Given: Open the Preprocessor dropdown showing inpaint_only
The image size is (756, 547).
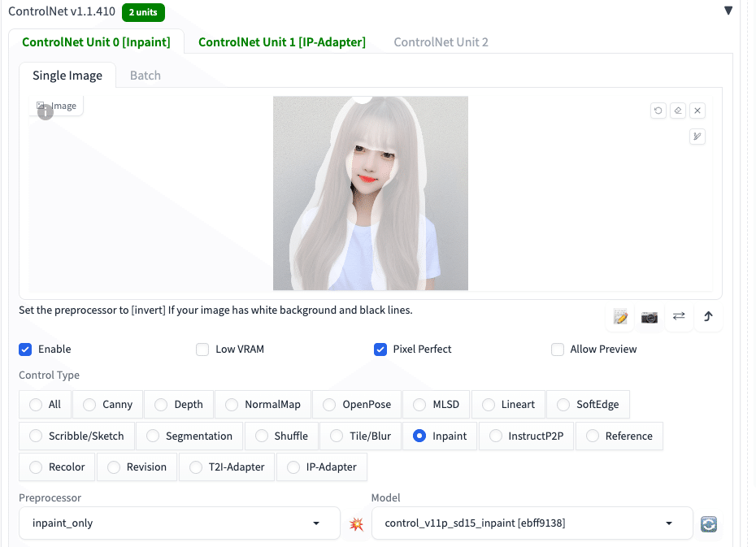Looking at the screenshot, I should (x=180, y=523).
